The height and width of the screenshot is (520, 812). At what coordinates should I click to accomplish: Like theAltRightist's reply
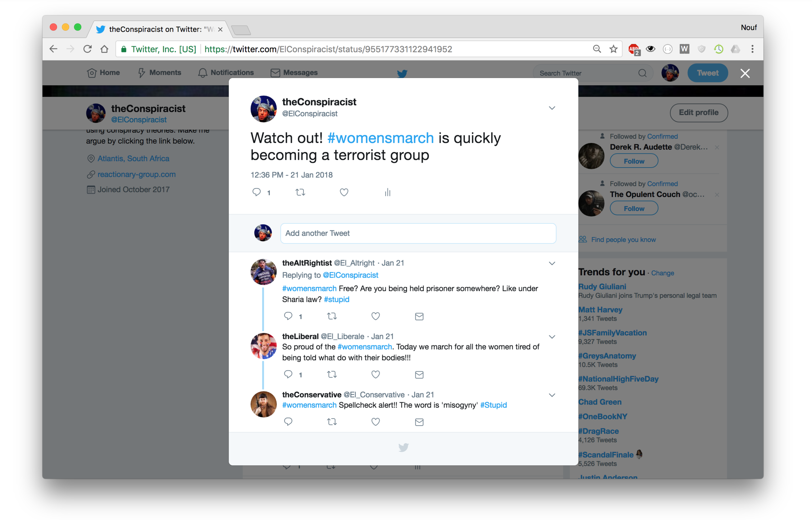click(375, 316)
